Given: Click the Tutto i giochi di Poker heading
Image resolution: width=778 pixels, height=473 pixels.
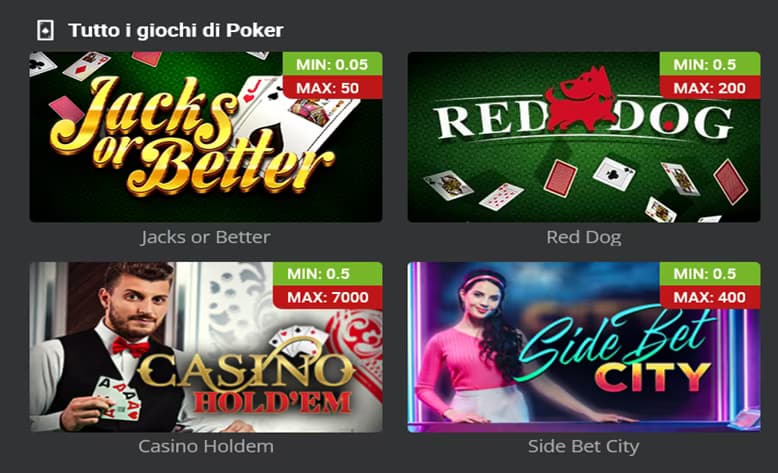Looking at the screenshot, I should 176,30.
